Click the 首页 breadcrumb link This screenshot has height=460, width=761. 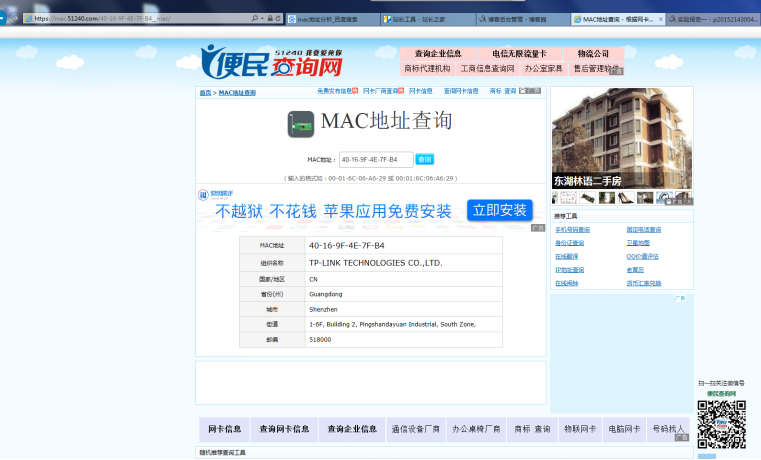[205, 93]
